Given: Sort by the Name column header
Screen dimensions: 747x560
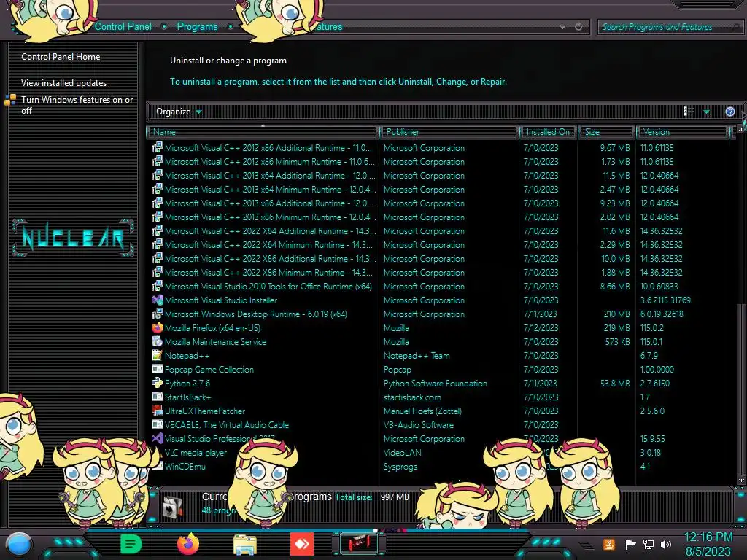Looking at the screenshot, I should click(262, 132).
